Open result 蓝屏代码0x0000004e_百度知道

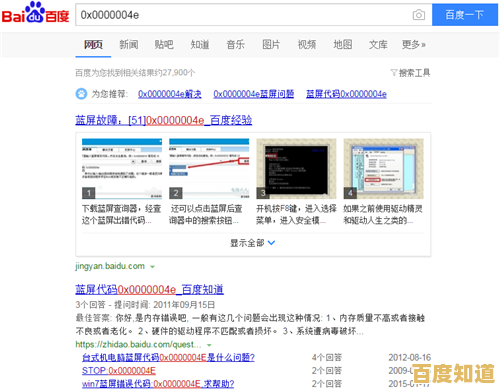click(x=149, y=289)
